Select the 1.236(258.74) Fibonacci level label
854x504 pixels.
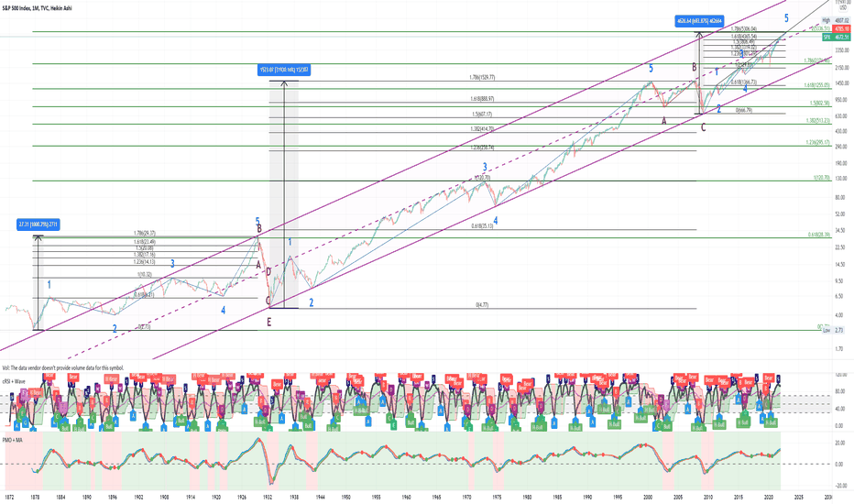[x=482, y=148]
